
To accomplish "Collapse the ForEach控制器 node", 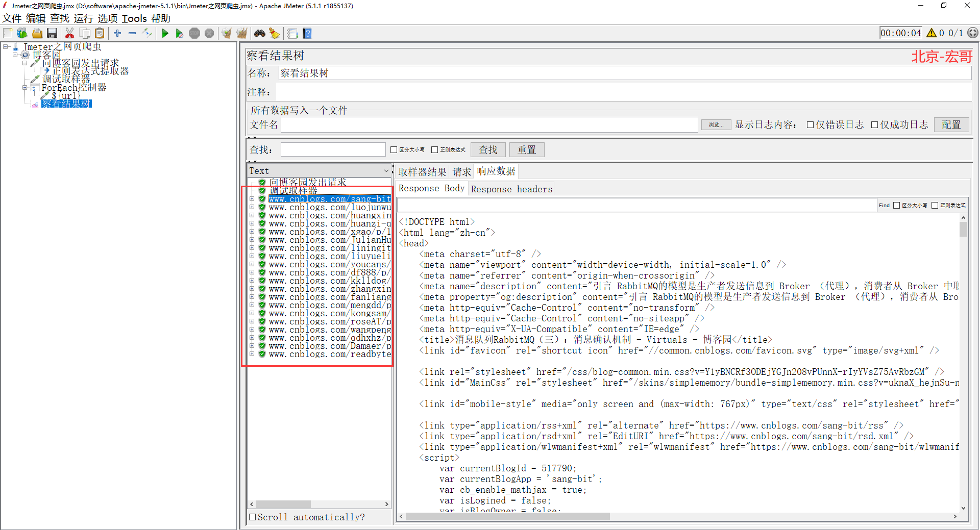I will click(x=24, y=87).
